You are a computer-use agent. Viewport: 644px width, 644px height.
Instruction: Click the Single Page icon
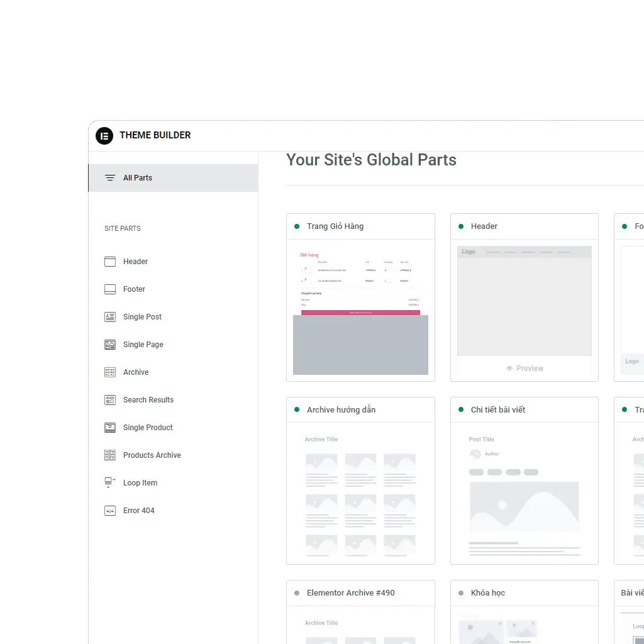[110, 345]
